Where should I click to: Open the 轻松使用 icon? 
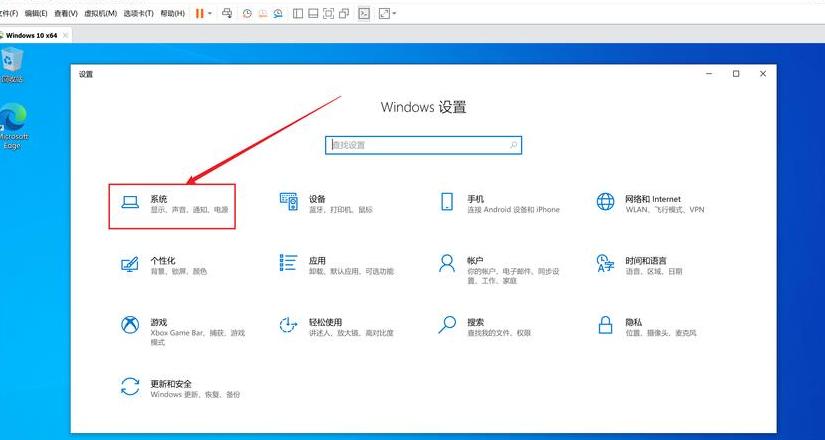pos(288,325)
